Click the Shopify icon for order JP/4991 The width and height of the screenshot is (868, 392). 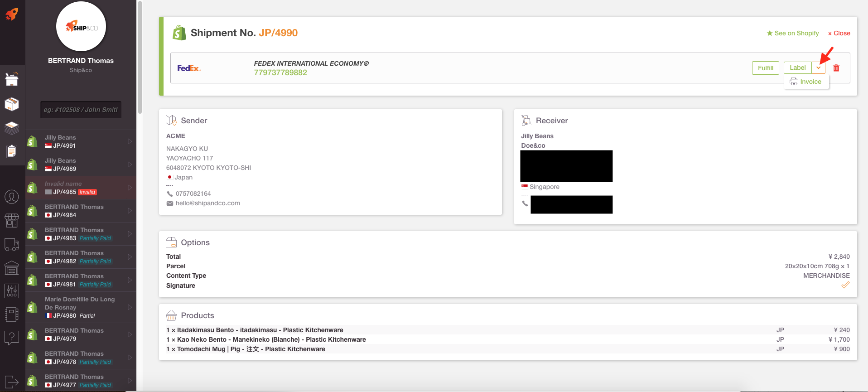click(32, 141)
